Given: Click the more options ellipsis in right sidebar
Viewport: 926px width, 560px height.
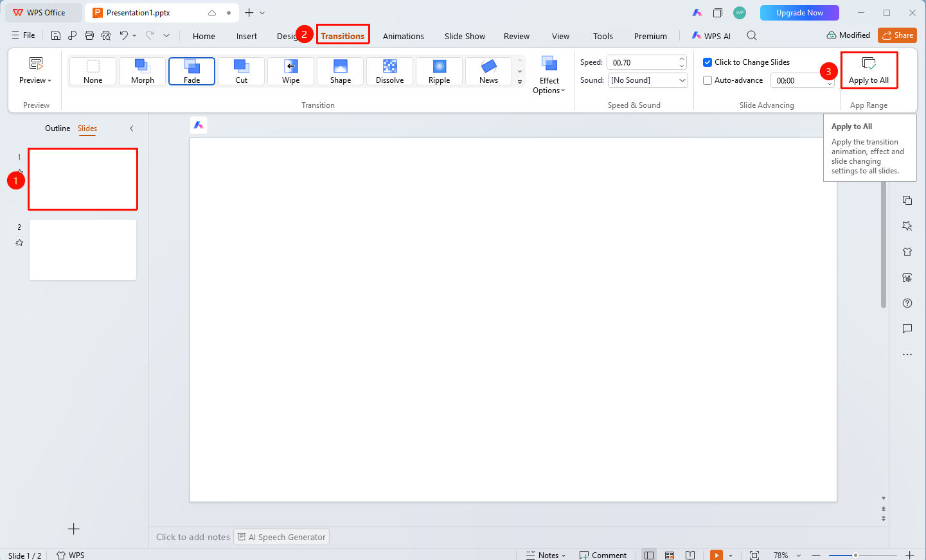Looking at the screenshot, I should pos(907,354).
